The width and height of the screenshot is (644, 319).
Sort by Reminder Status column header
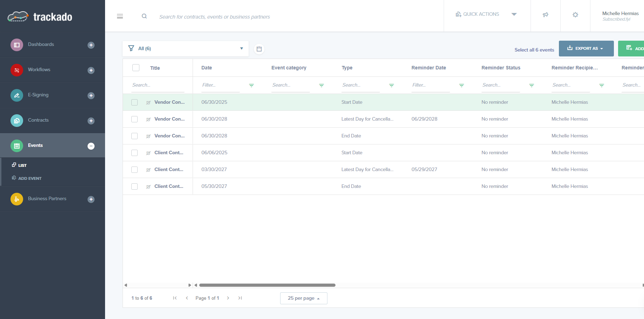pos(501,68)
